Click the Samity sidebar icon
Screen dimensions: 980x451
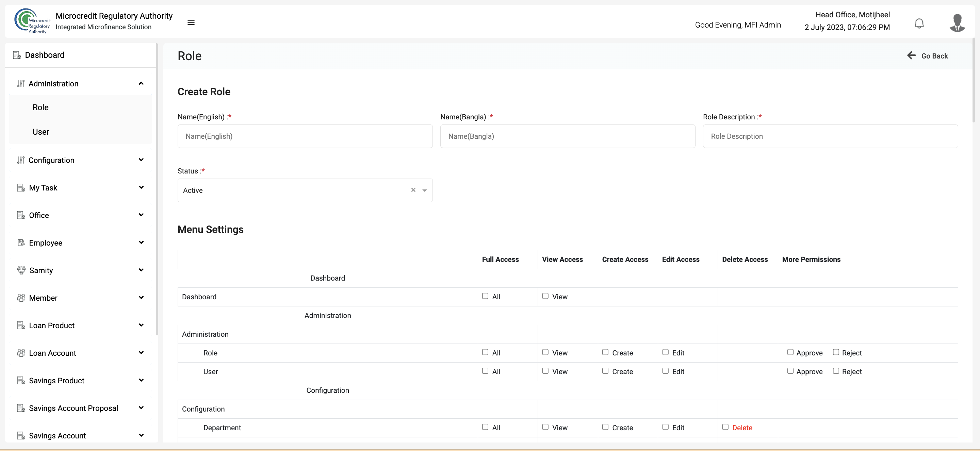pos(21,270)
